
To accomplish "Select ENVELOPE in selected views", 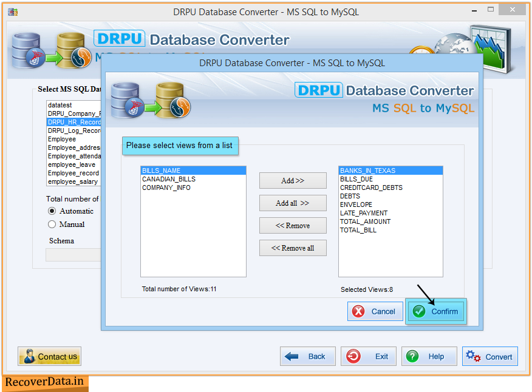I will [391, 204].
